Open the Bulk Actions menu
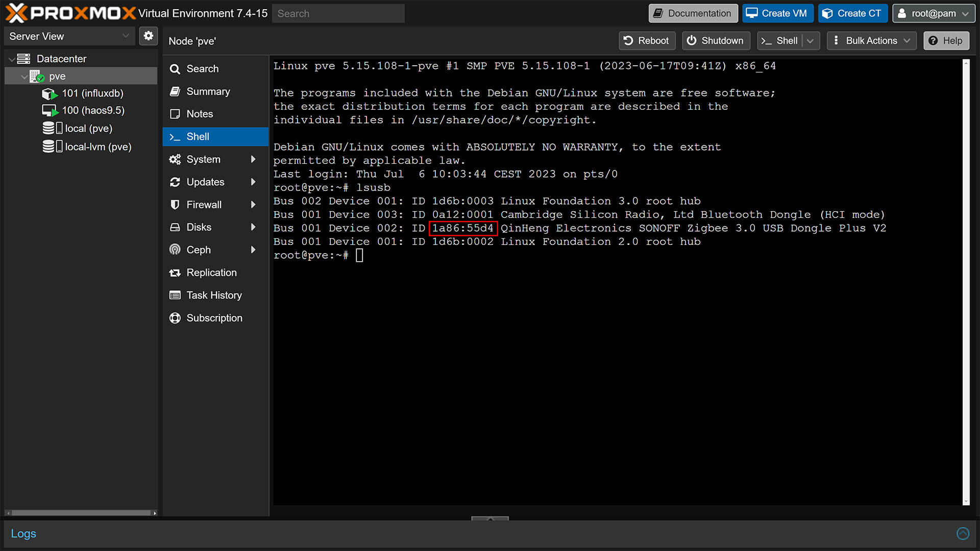 tap(871, 40)
